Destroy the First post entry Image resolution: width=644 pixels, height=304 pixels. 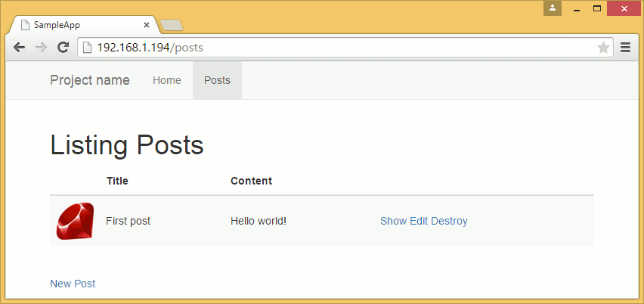[450, 221]
